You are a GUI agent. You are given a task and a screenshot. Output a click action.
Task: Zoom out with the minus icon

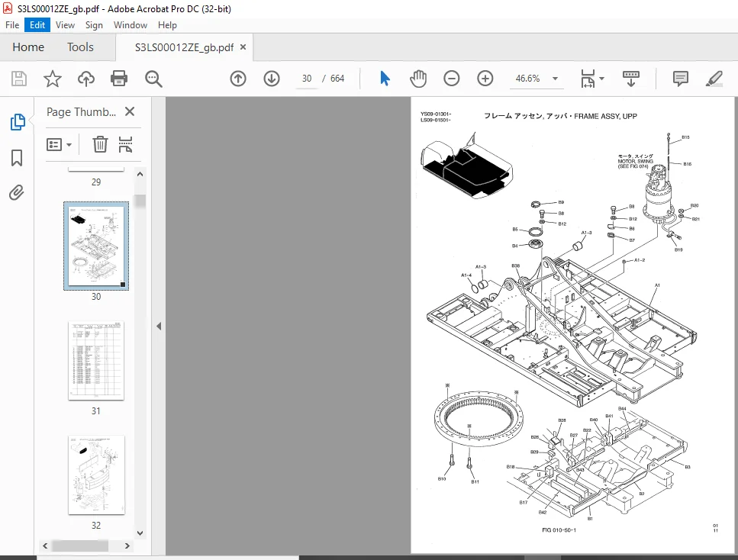451,79
